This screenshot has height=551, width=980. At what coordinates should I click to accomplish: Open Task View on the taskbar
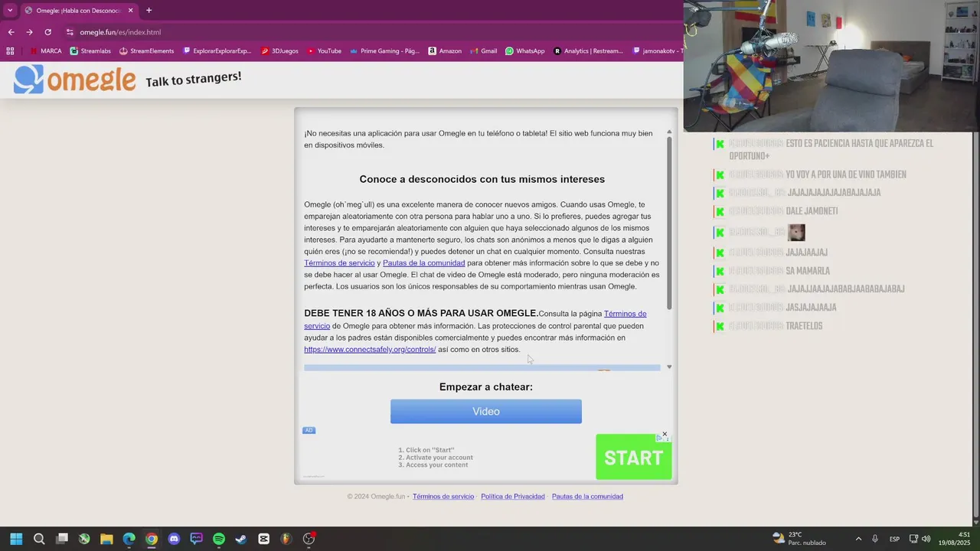click(62, 539)
